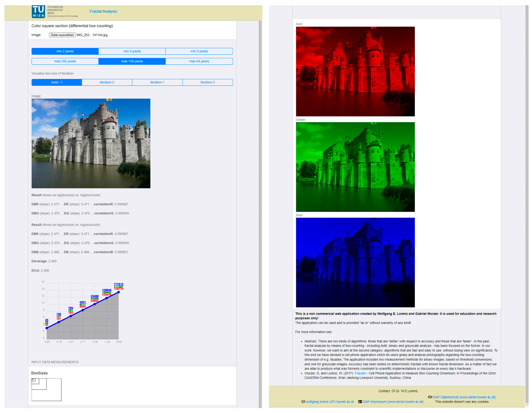The image size is (532, 413).
Task: Click the envelope email icon in footer
Action: click(303, 402)
